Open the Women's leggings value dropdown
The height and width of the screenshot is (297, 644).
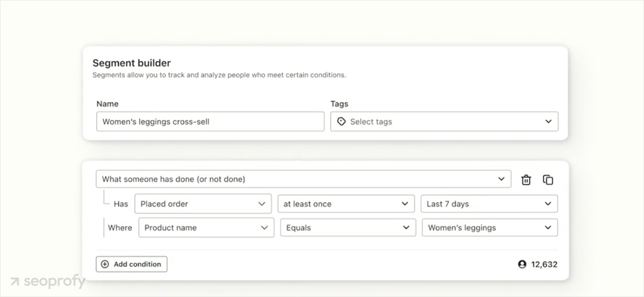coord(489,228)
